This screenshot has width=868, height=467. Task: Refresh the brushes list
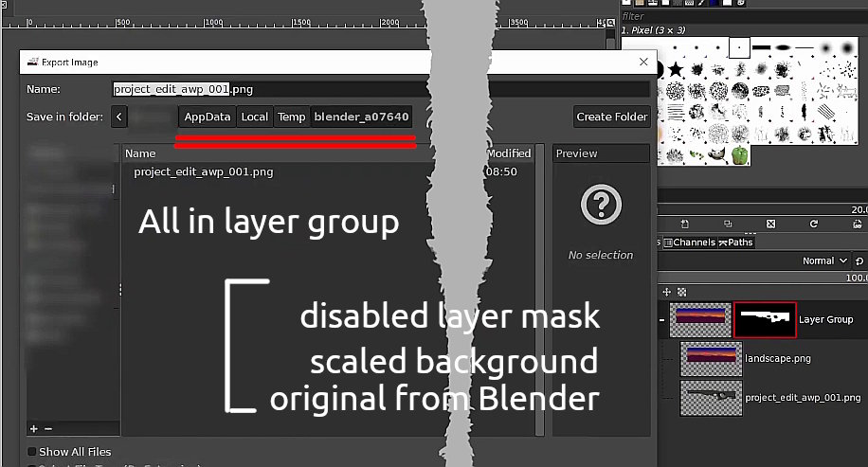(x=814, y=225)
